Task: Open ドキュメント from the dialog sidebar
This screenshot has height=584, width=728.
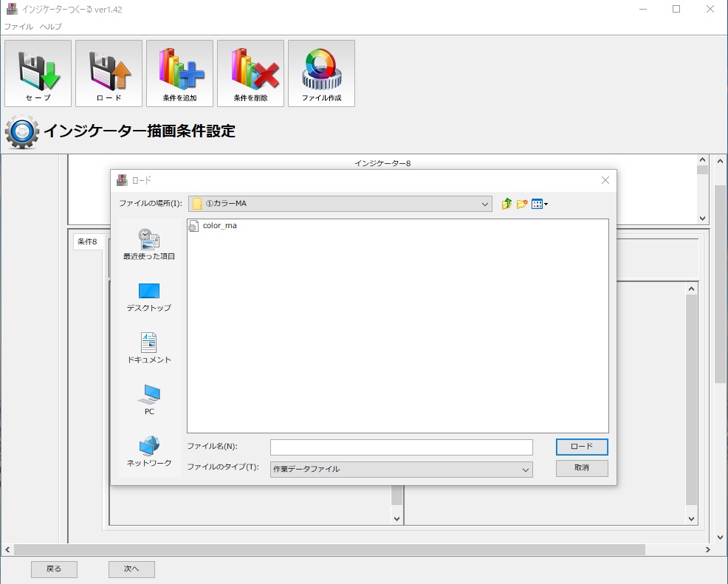Action: pos(148,348)
